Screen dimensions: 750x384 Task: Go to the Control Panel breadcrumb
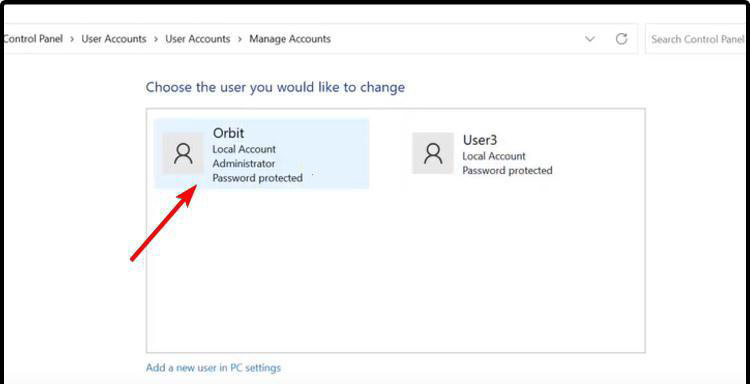pyautogui.click(x=33, y=39)
